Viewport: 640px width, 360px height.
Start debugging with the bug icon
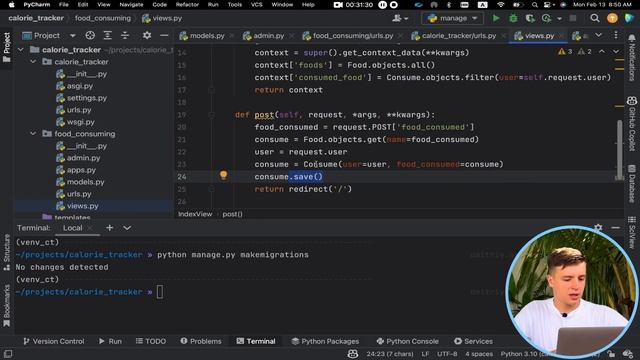point(513,18)
